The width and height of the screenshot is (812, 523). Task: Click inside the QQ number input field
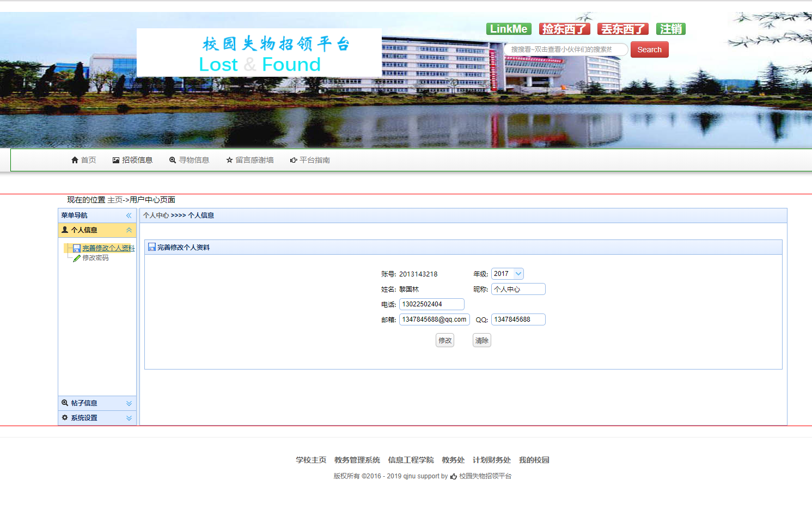tap(518, 319)
